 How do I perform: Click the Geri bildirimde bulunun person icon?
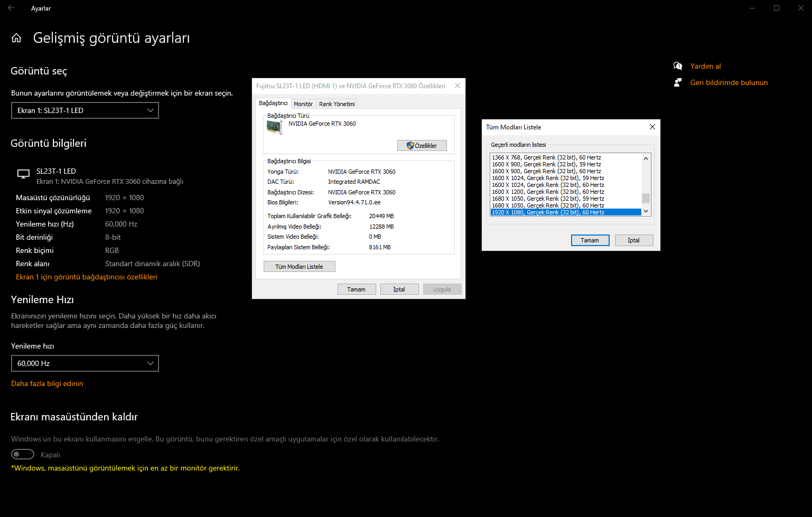click(x=678, y=82)
